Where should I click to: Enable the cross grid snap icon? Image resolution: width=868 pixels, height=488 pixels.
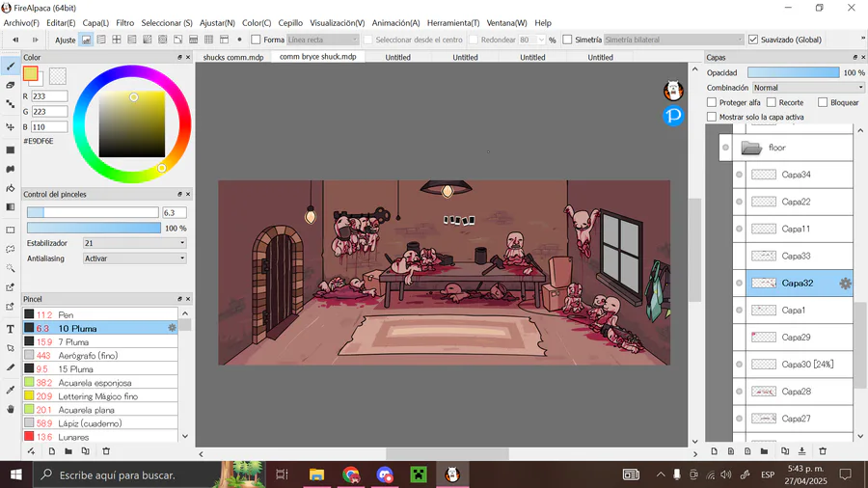117,40
